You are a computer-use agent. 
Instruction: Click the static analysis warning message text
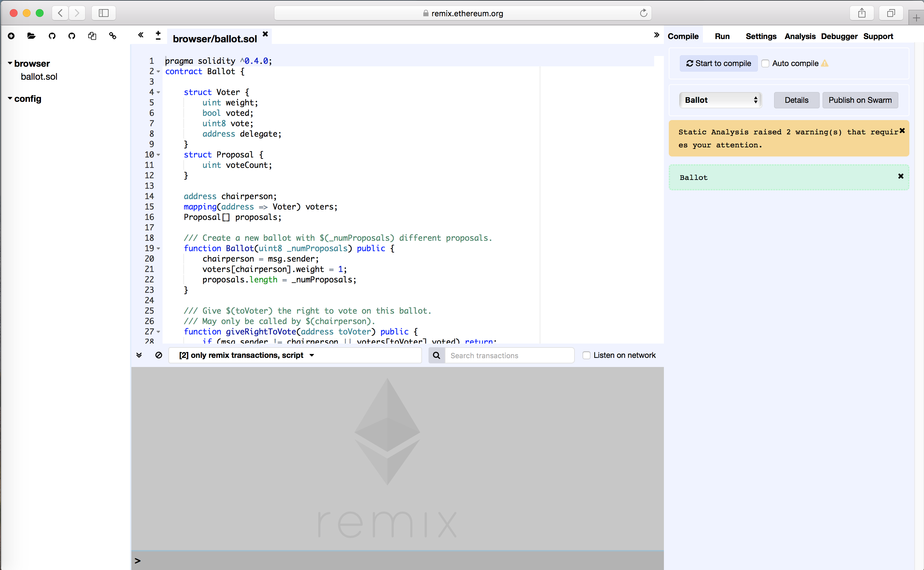coord(788,138)
